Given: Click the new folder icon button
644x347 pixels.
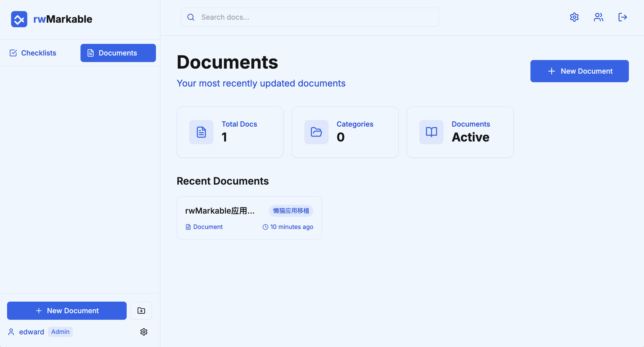Looking at the screenshot, I should click(141, 310).
